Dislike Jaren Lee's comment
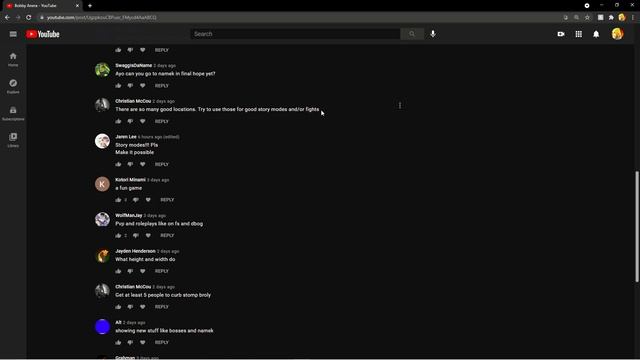The width and height of the screenshot is (640, 360). [130, 164]
